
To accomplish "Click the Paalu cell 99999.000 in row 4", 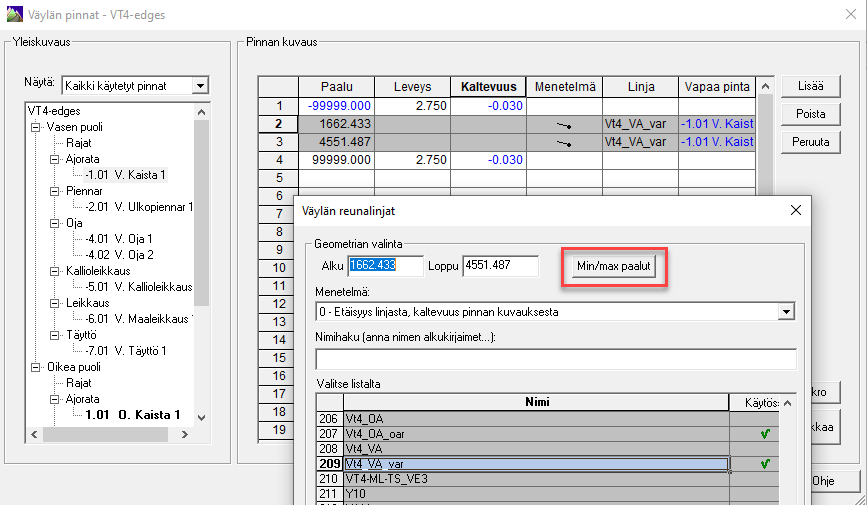I will point(336,160).
